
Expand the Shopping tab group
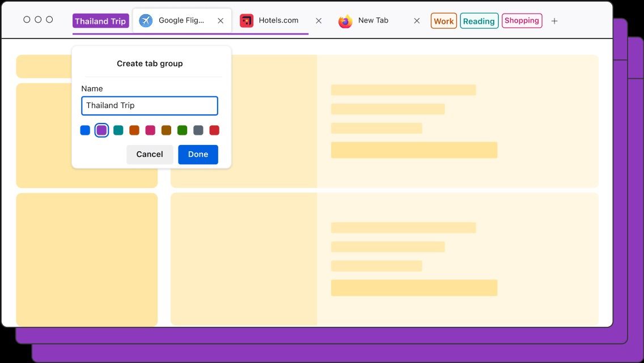(522, 21)
